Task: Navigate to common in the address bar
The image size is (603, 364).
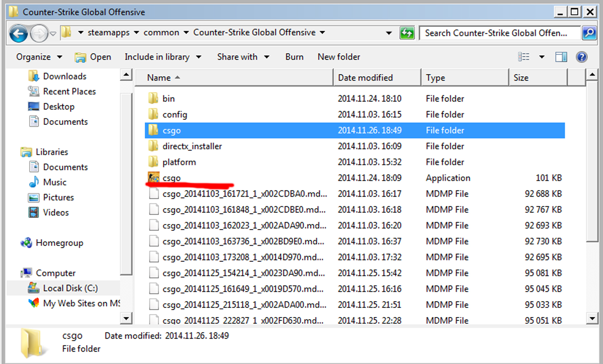Action: click(x=161, y=33)
